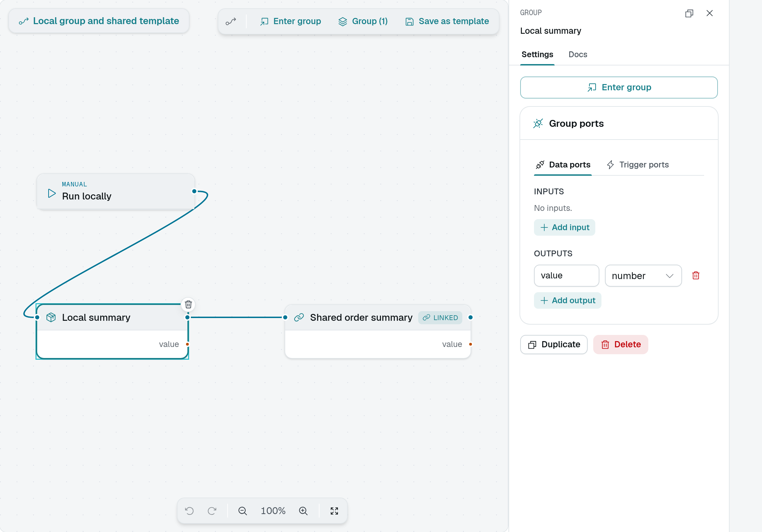Click the play icon on Run locally
The image size is (762, 532).
(x=52, y=193)
